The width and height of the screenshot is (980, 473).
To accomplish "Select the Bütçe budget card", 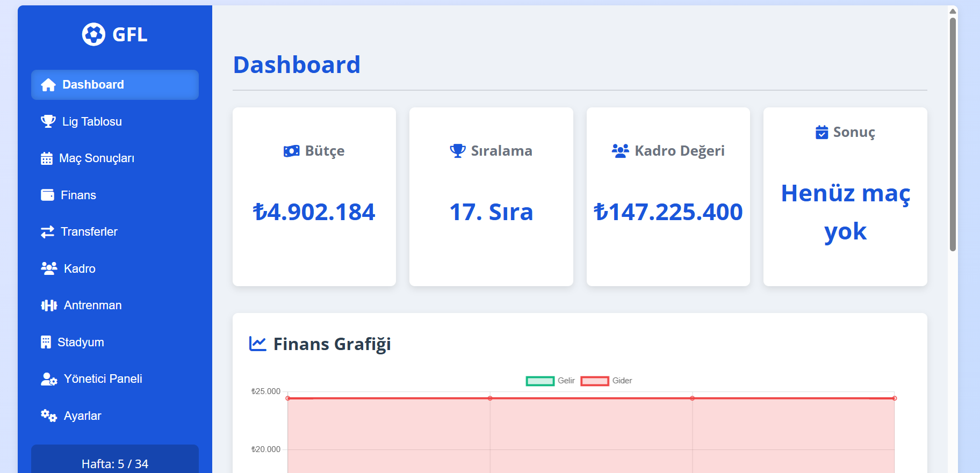I will click(314, 197).
